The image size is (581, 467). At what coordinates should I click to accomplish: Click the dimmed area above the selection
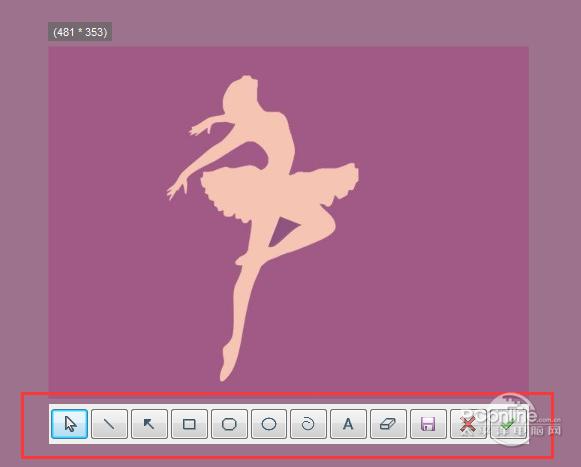coord(290,22)
